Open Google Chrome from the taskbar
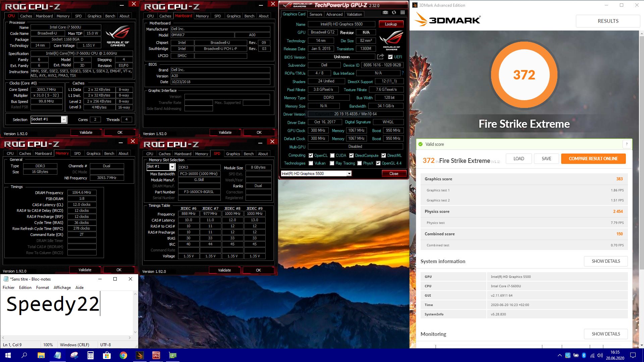This screenshot has height=362, width=644. coord(123,355)
